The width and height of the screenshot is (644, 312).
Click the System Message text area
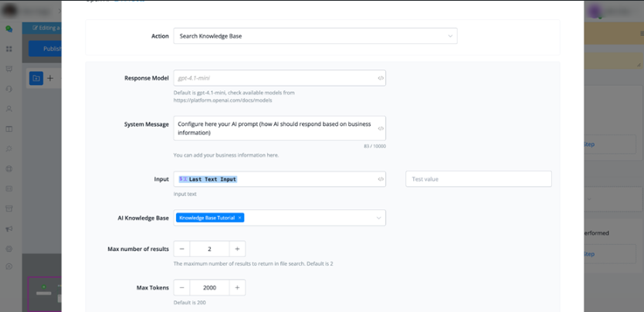pos(274,127)
